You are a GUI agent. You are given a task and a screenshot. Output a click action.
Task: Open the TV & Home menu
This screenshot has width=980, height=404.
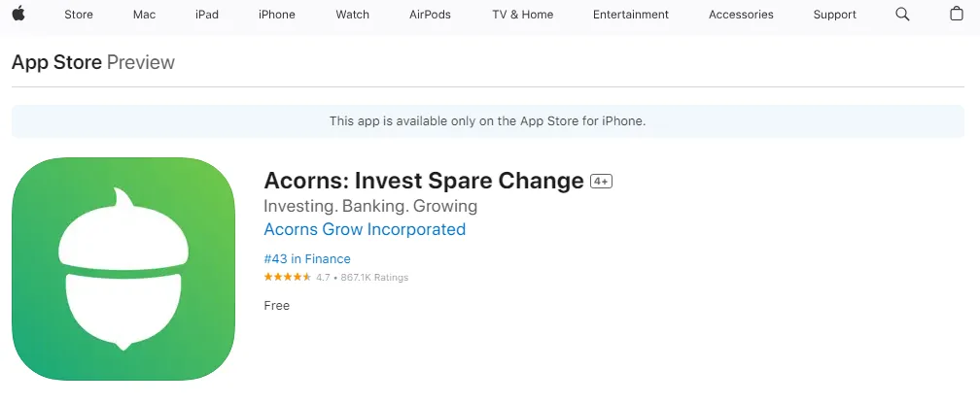(522, 15)
